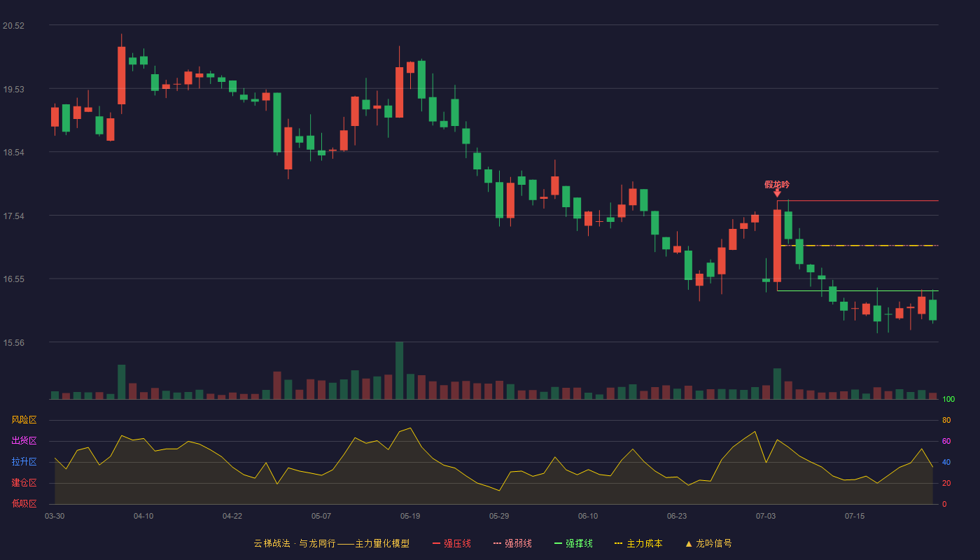Click the yellow dashed 主力成本 line on chart
This screenshot has width=980, height=560.
860,246
